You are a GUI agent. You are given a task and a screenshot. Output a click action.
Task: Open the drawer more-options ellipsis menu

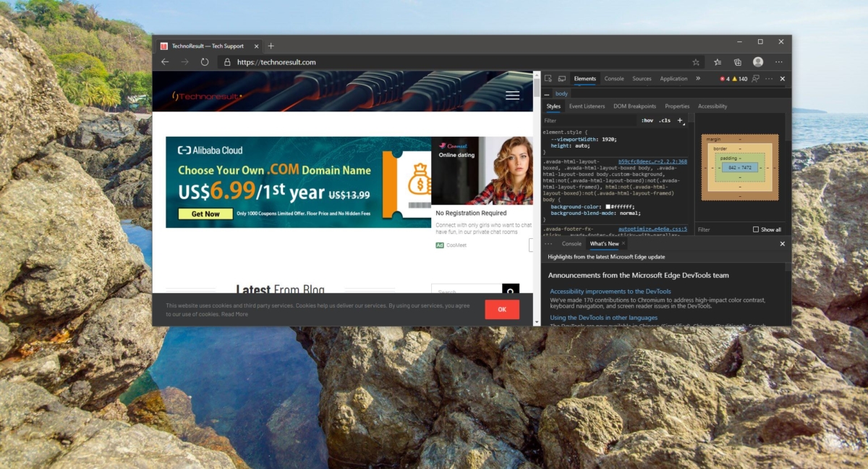coord(548,244)
